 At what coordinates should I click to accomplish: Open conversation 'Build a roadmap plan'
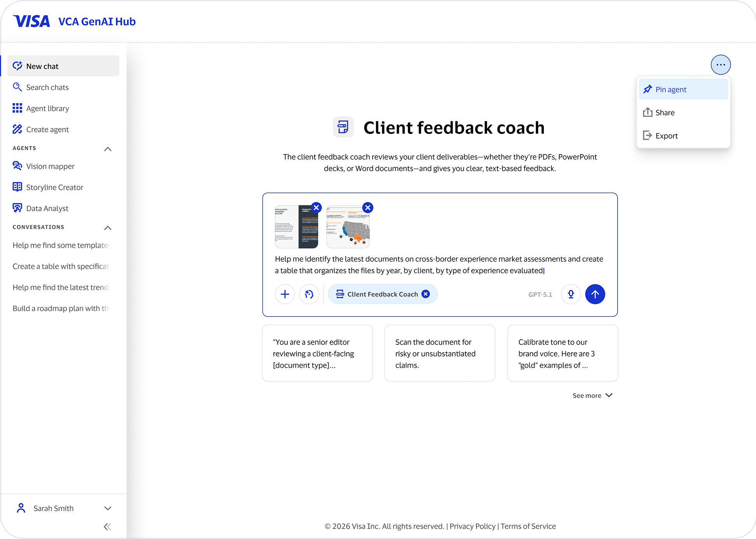61,308
